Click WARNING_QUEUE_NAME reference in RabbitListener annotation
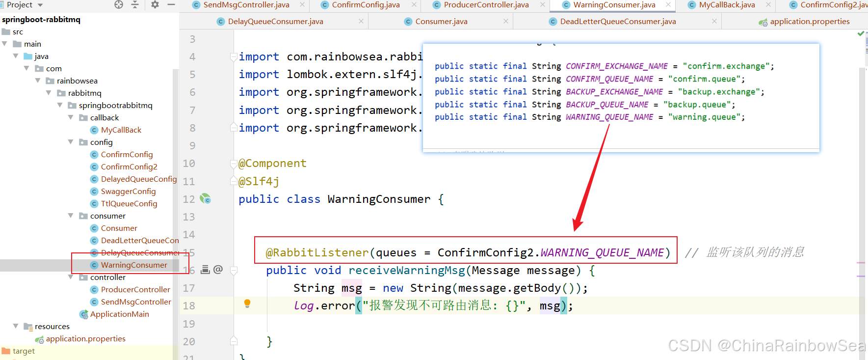This screenshot has height=360, width=868. tap(602, 252)
